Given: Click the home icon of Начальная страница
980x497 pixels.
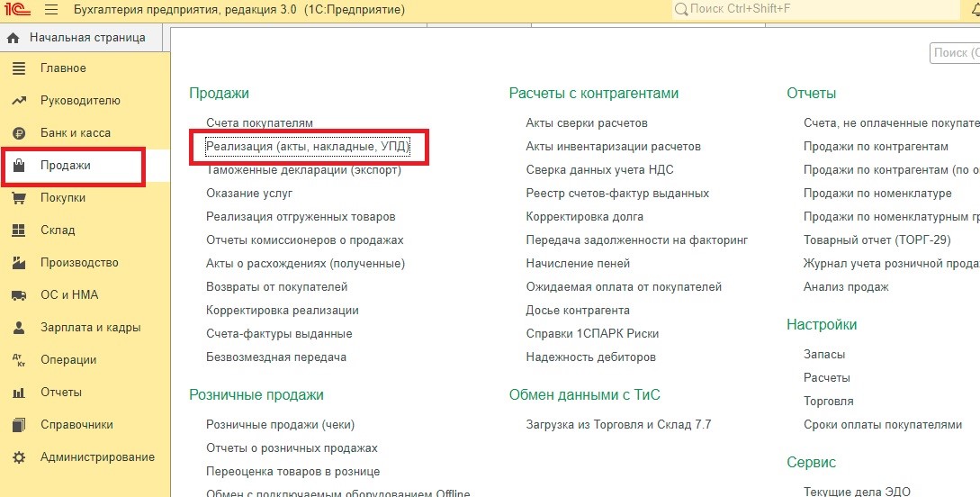Looking at the screenshot, I should coord(13,38).
